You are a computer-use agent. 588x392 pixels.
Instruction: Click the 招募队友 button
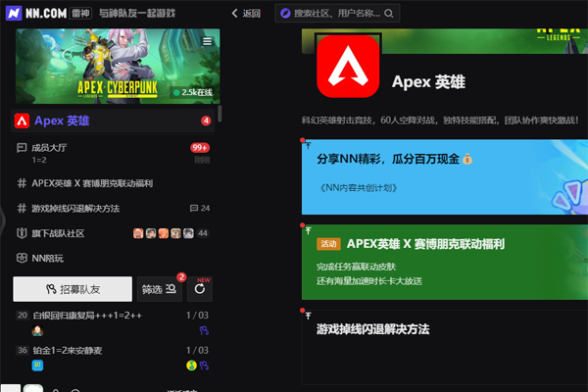[x=73, y=289]
